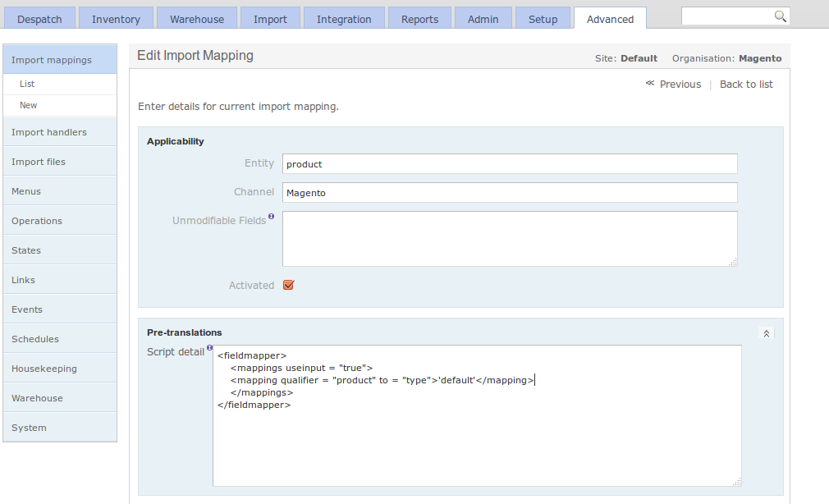Click the search magnifier icon
829x504 pixels.
click(x=781, y=15)
